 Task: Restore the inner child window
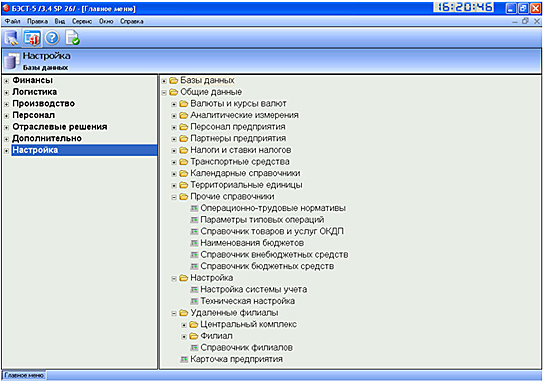pyautogui.click(x=525, y=21)
